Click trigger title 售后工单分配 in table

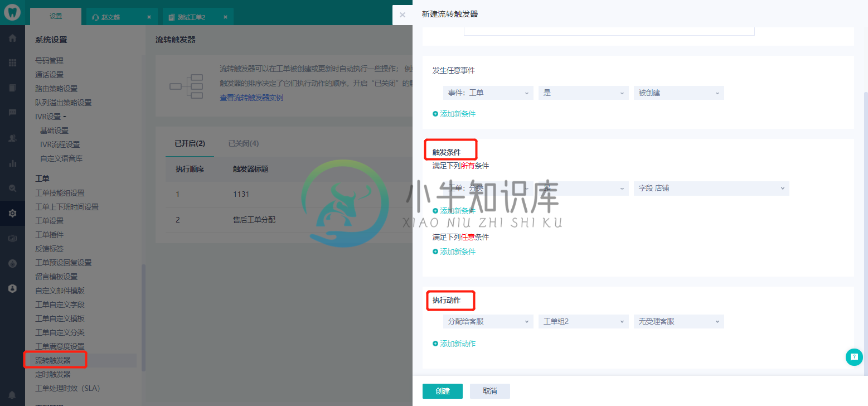(254, 220)
